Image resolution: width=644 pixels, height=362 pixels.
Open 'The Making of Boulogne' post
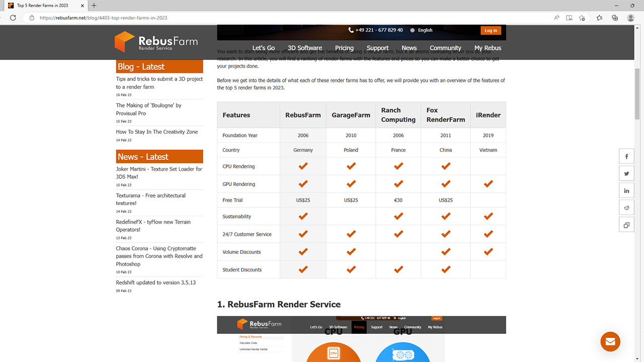point(148,110)
